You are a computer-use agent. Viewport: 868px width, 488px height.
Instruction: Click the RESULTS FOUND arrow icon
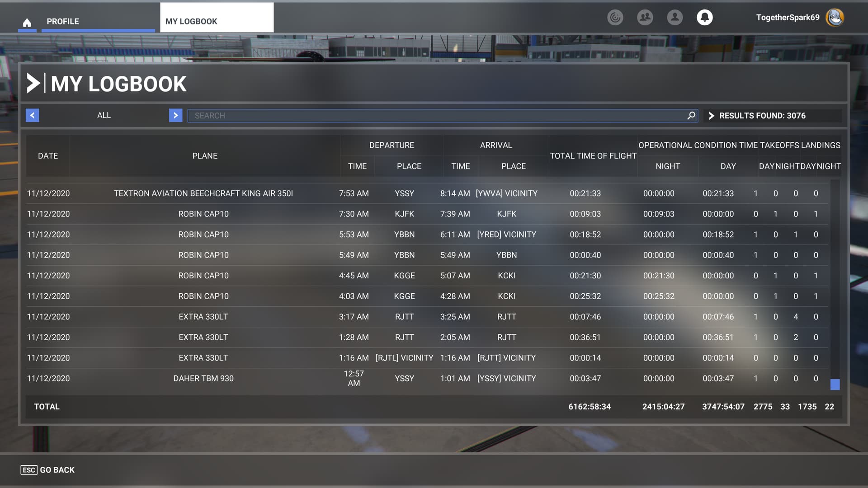coord(712,116)
